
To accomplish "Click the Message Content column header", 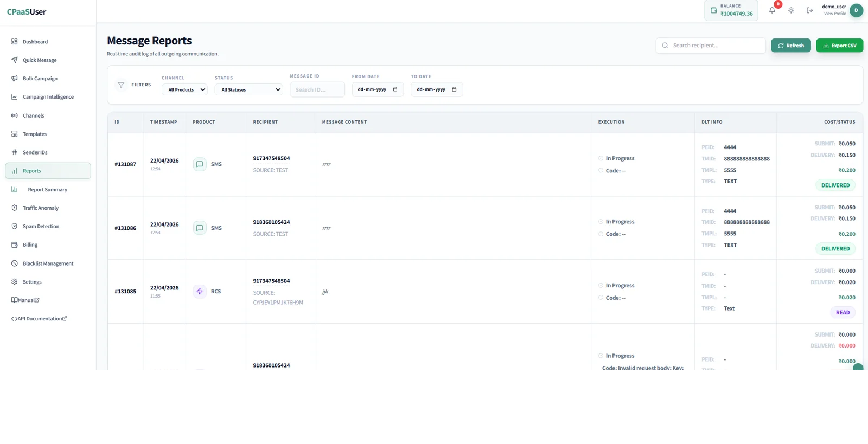I will (x=344, y=122).
